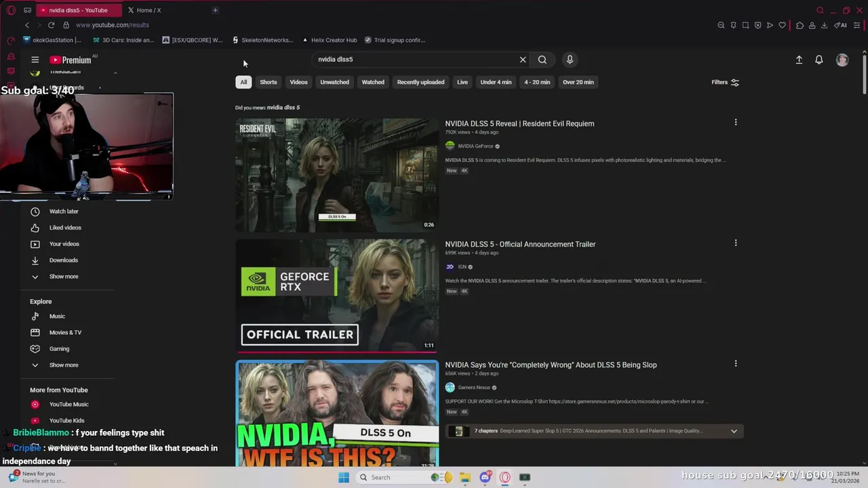Open the Filters menu
This screenshot has height=488, width=868.
coord(725,83)
